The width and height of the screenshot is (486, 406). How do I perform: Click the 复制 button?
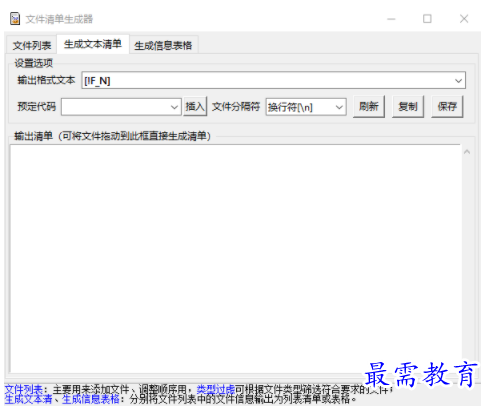[x=408, y=107]
